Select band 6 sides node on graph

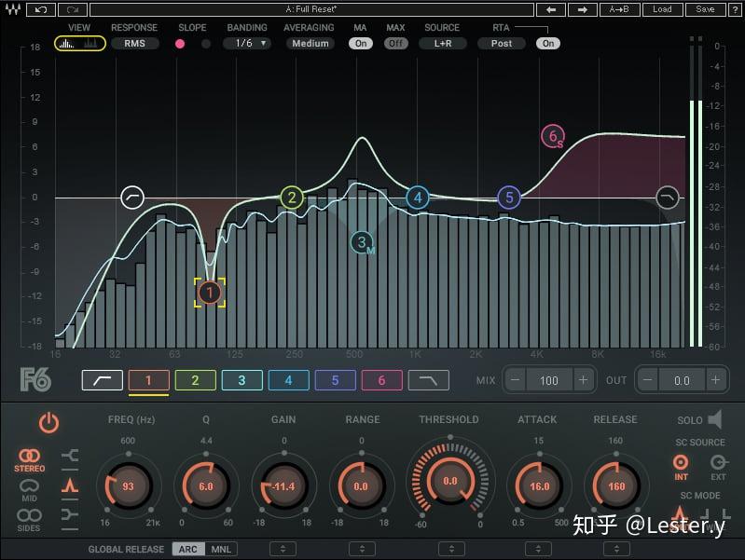point(553,136)
